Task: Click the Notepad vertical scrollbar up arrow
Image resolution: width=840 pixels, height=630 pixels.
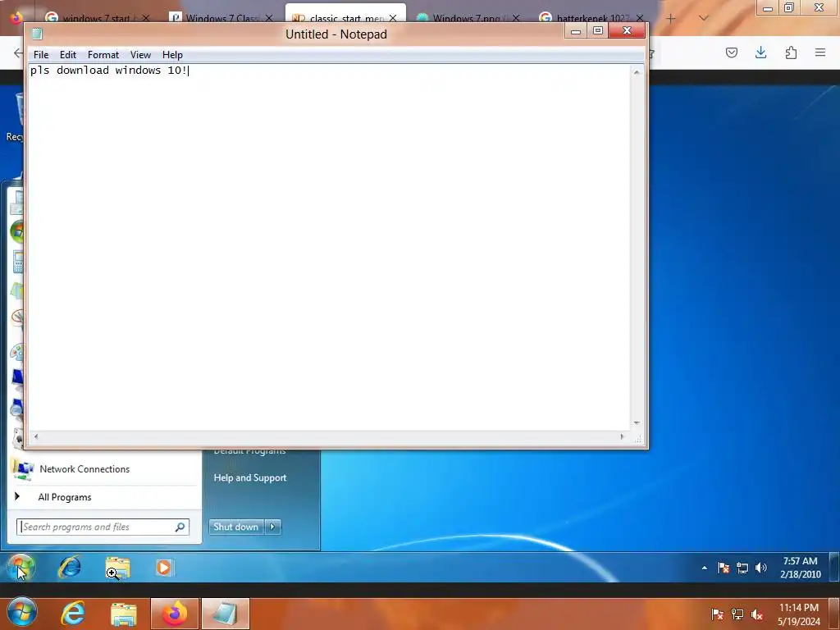Action: 637,72
